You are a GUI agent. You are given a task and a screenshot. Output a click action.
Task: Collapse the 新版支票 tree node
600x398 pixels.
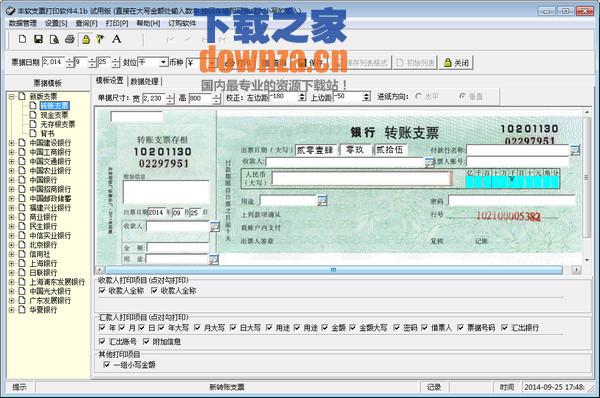click(x=12, y=96)
